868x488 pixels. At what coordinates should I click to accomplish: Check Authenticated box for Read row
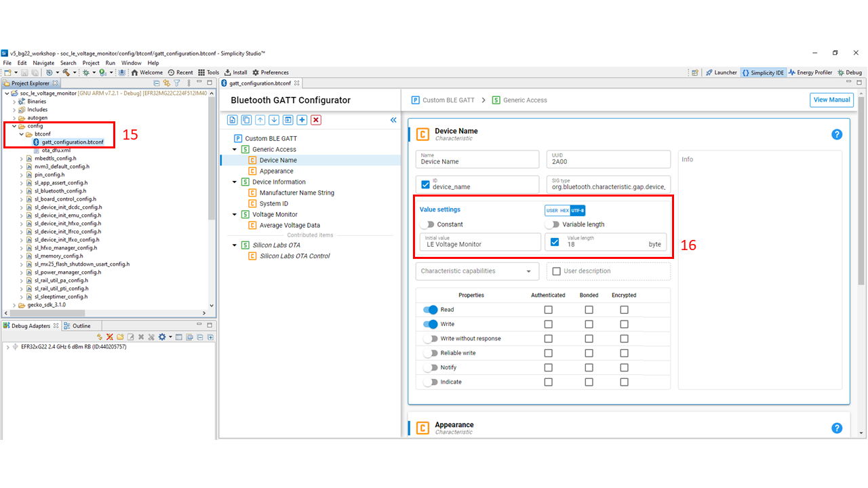549,310
